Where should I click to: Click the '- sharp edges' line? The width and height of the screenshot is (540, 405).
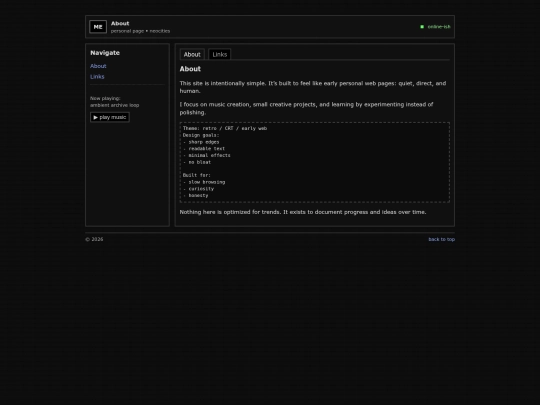[201, 142]
